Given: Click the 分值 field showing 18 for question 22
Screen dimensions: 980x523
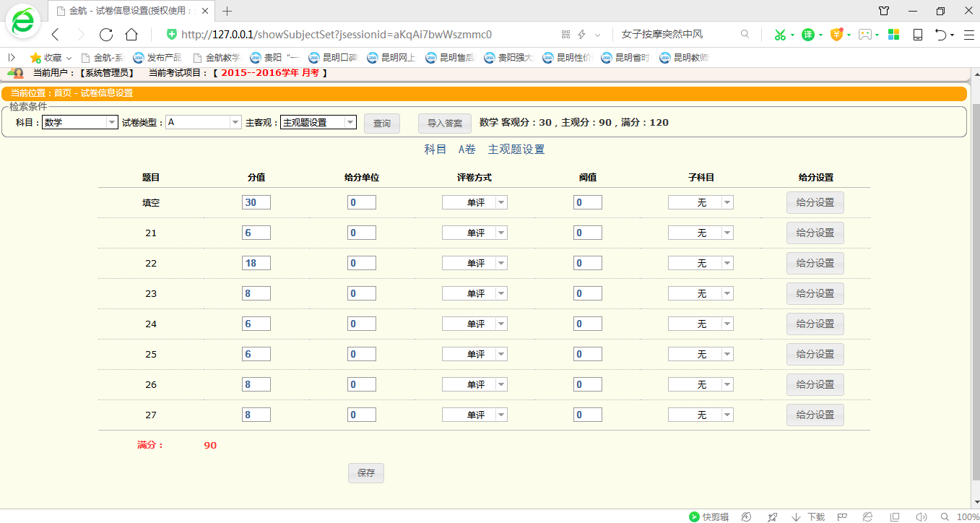Looking at the screenshot, I should (x=256, y=264).
